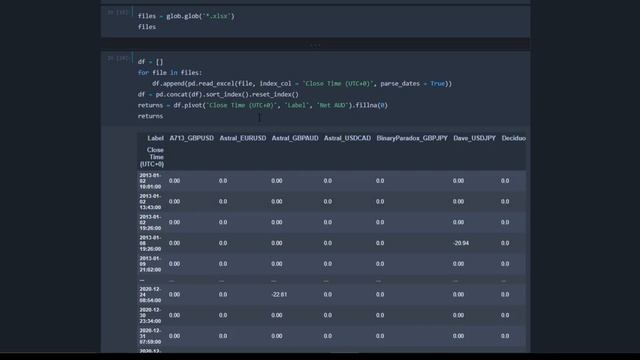Click the A713_GBPUSD column header
The height and width of the screenshot is (360, 640).
click(x=191, y=138)
